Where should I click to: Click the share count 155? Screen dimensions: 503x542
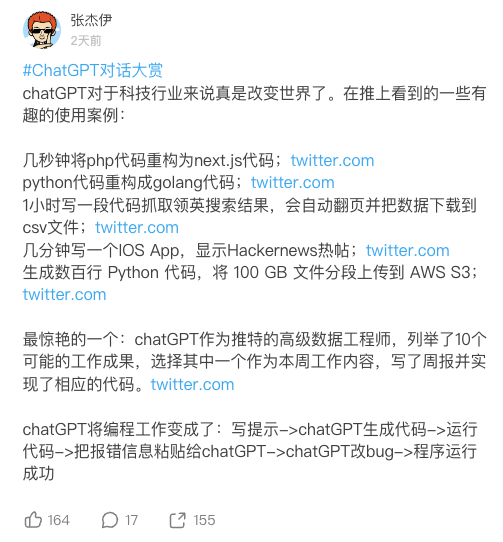click(204, 520)
